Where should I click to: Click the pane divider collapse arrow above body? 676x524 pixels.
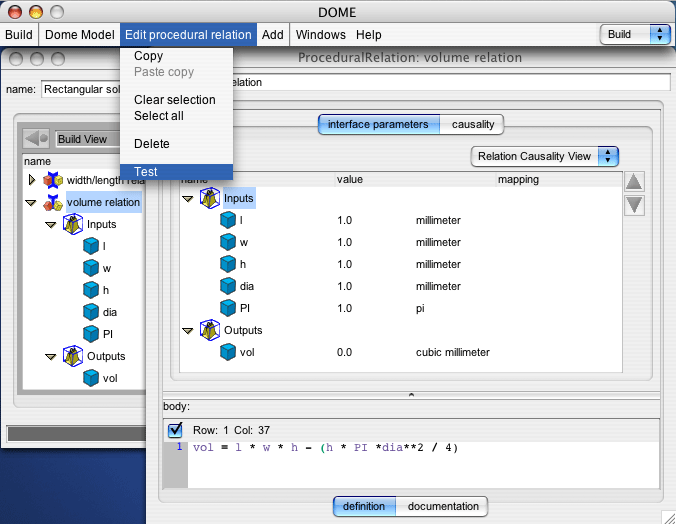[x=411, y=395]
